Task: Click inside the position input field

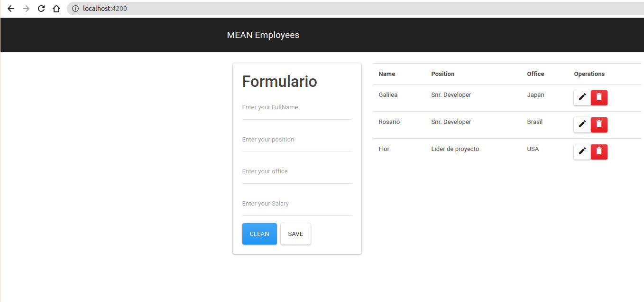Action: (x=297, y=139)
